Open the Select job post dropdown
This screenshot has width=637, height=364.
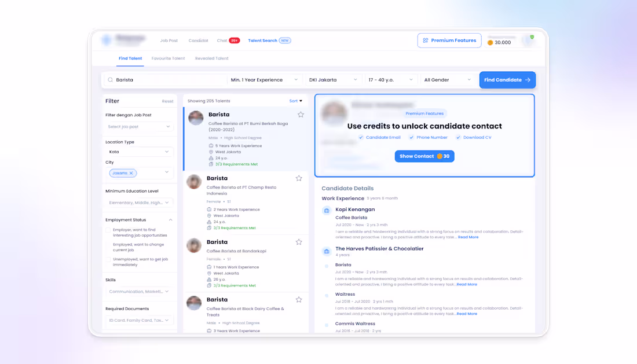tap(139, 127)
